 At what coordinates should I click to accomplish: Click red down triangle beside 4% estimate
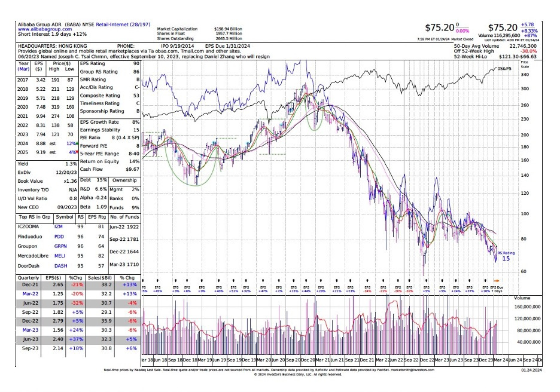pos(77,152)
